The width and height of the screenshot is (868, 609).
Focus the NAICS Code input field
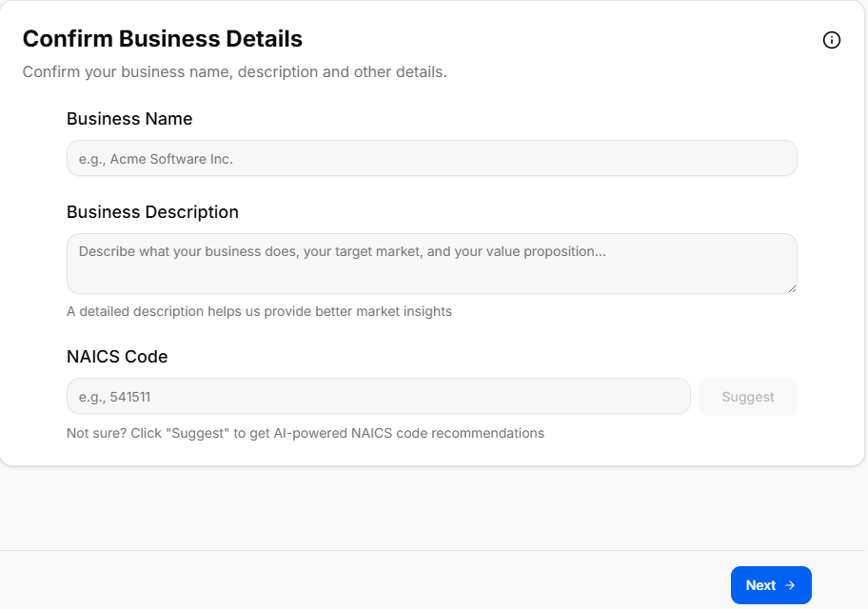coord(379,397)
